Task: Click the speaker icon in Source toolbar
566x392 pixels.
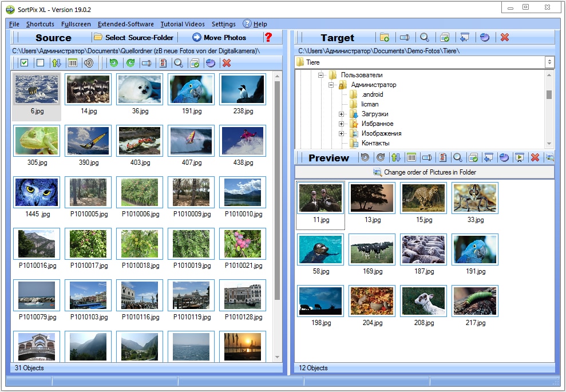Action: tap(89, 63)
